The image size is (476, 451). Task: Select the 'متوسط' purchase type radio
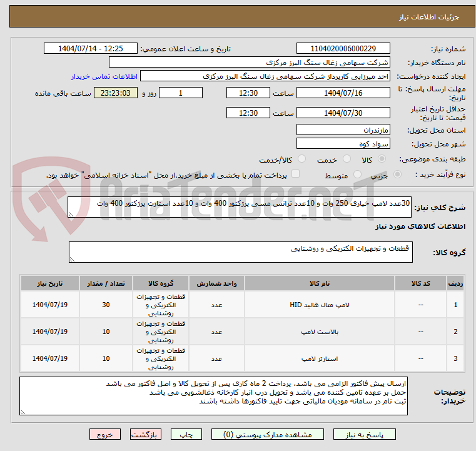pos(358,176)
